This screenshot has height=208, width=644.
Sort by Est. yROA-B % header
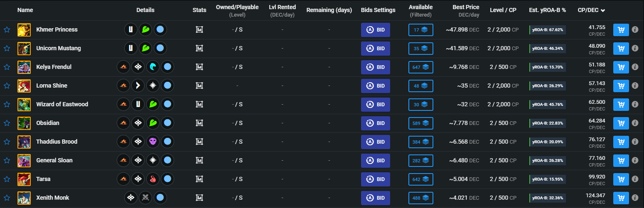tap(548, 10)
